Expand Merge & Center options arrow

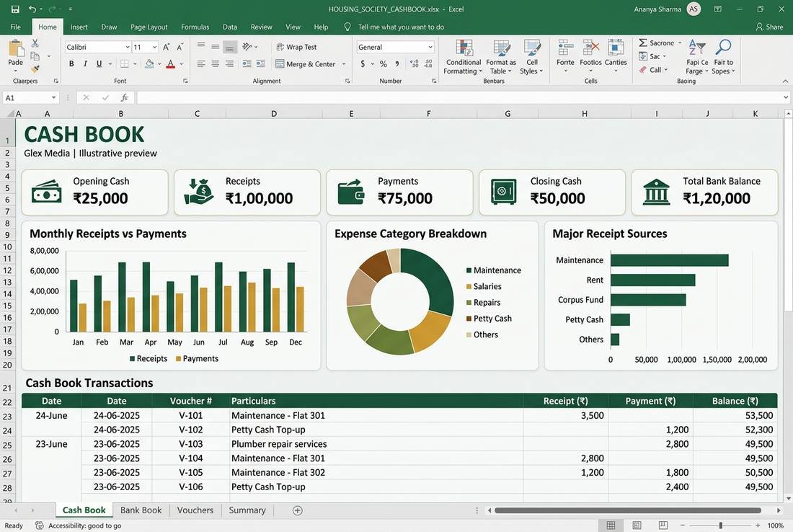point(344,64)
